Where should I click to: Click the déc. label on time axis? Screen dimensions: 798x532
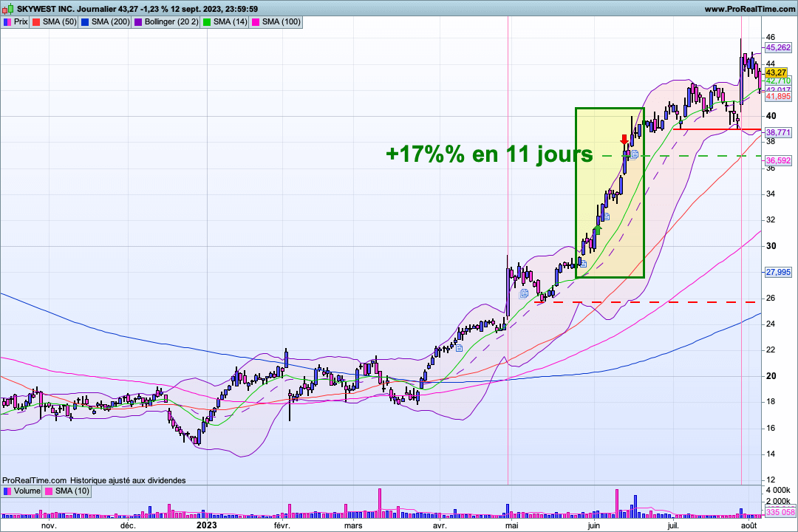click(x=128, y=525)
